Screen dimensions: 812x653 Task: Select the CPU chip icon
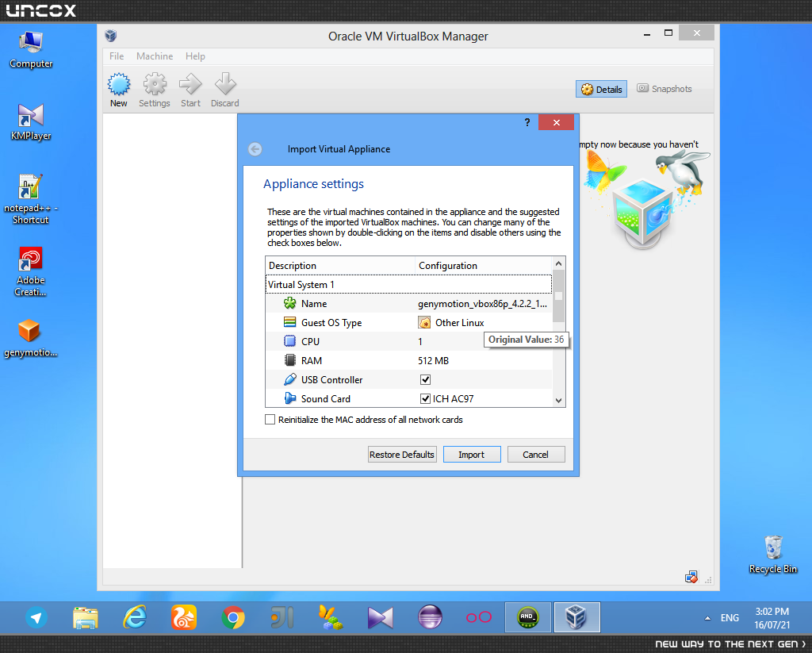(x=290, y=341)
